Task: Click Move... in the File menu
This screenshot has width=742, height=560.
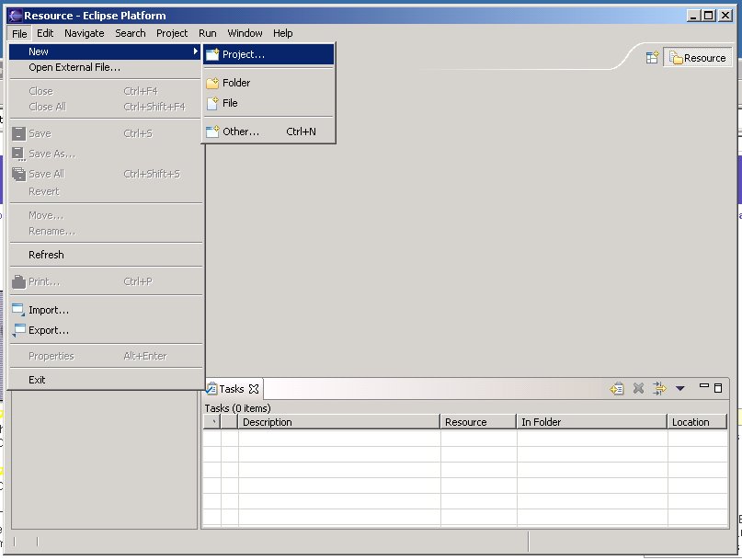Action: [x=107, y=215]
